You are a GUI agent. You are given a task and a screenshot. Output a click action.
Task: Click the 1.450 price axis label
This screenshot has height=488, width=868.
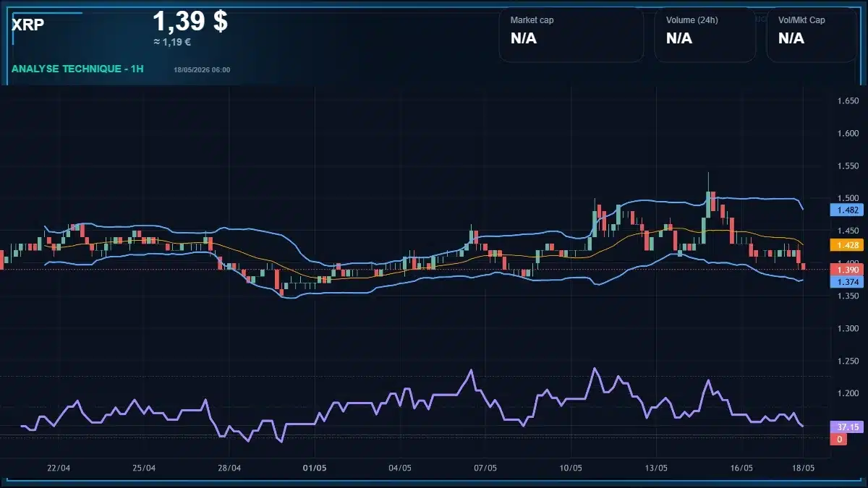coord(848,231)
